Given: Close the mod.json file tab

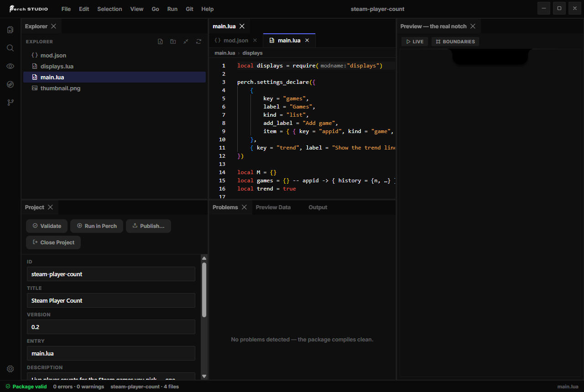Looking at the screenshot, I should [255, 41].
